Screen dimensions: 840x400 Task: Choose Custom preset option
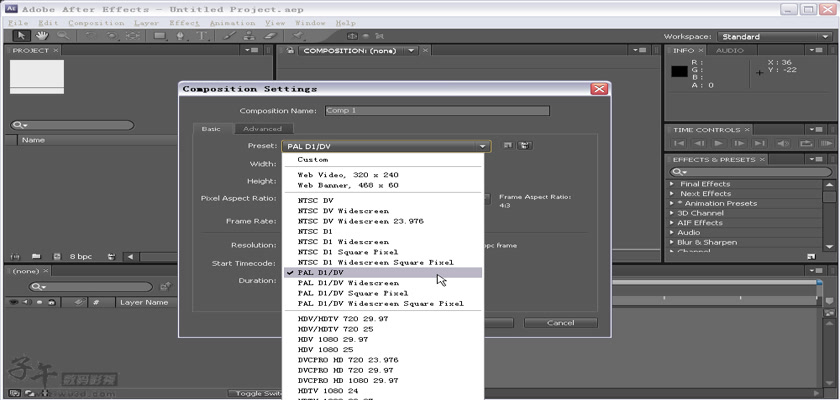384,160
